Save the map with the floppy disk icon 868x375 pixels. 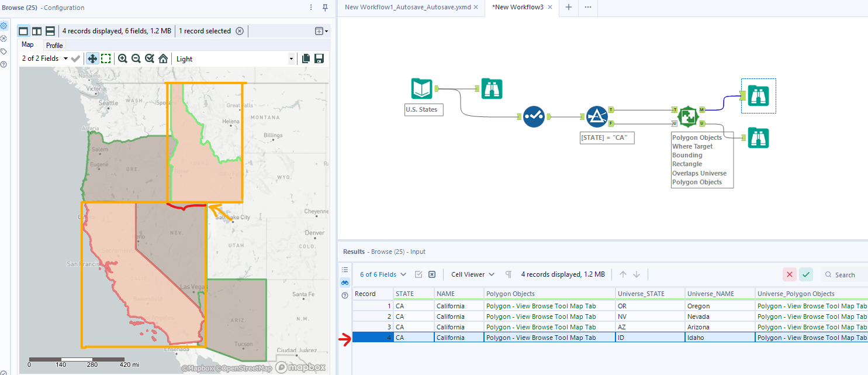point(319,59)
